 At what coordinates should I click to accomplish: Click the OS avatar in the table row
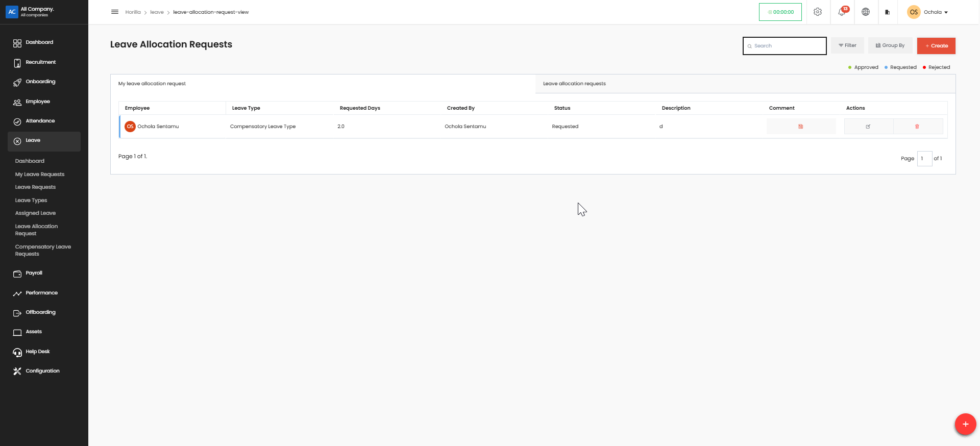pyautogui.click(x=130, y=127)
